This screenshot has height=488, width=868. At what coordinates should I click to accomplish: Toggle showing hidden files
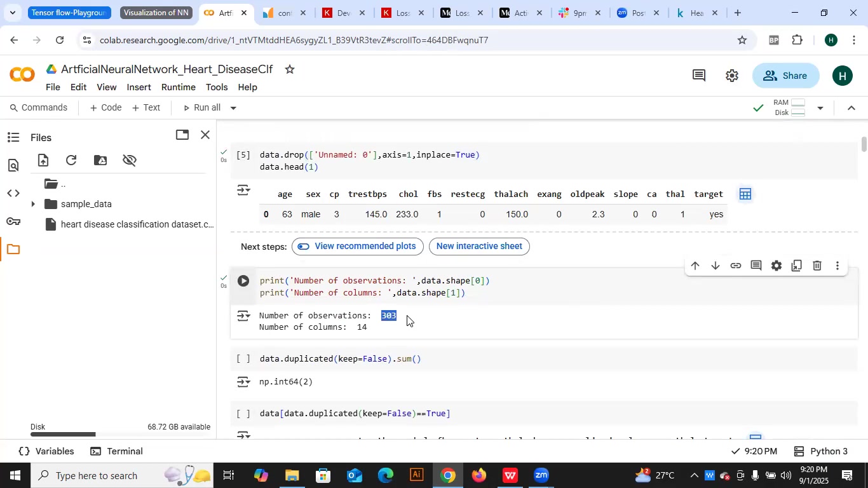(x=130, y=160)
